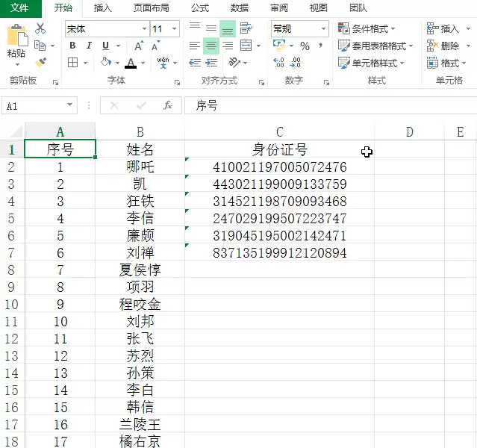Apply font color A button
The width and height of the screenshot is (477, 448).
tap(131, 63)
